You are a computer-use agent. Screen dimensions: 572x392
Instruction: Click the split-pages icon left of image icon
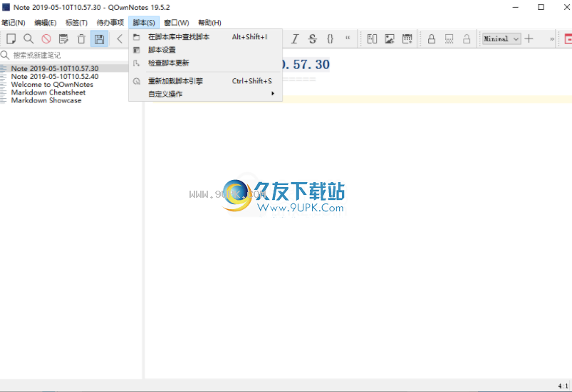[x=372, y=38]
